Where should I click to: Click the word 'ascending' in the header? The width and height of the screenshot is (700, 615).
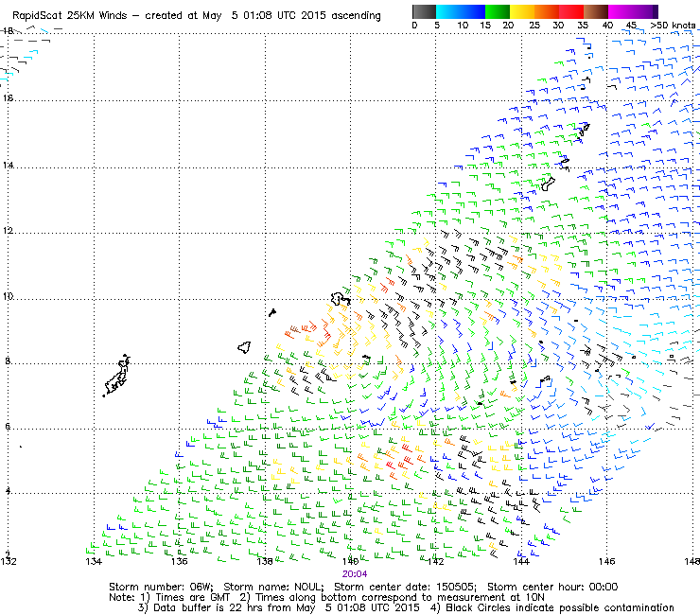click(356, 16)
